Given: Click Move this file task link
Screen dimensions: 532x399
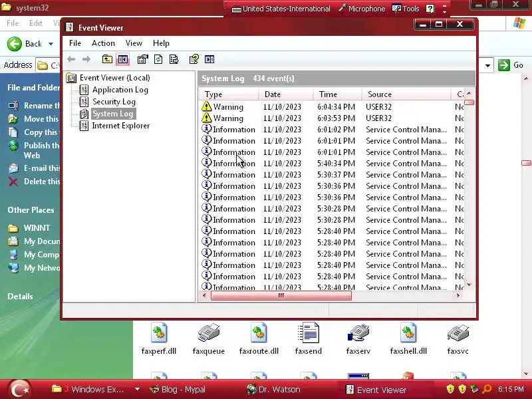Looking at the screenshot, I should coord(34,119).
